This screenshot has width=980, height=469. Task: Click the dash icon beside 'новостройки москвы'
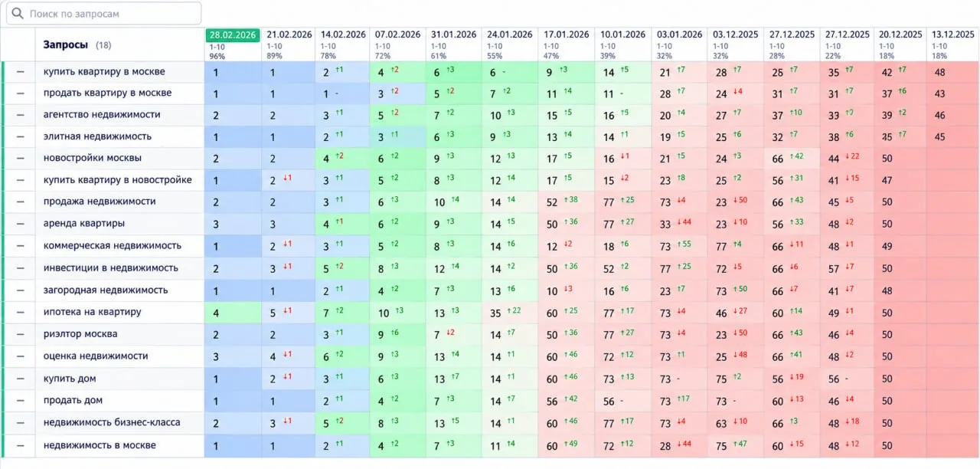[x=20, y=158]
